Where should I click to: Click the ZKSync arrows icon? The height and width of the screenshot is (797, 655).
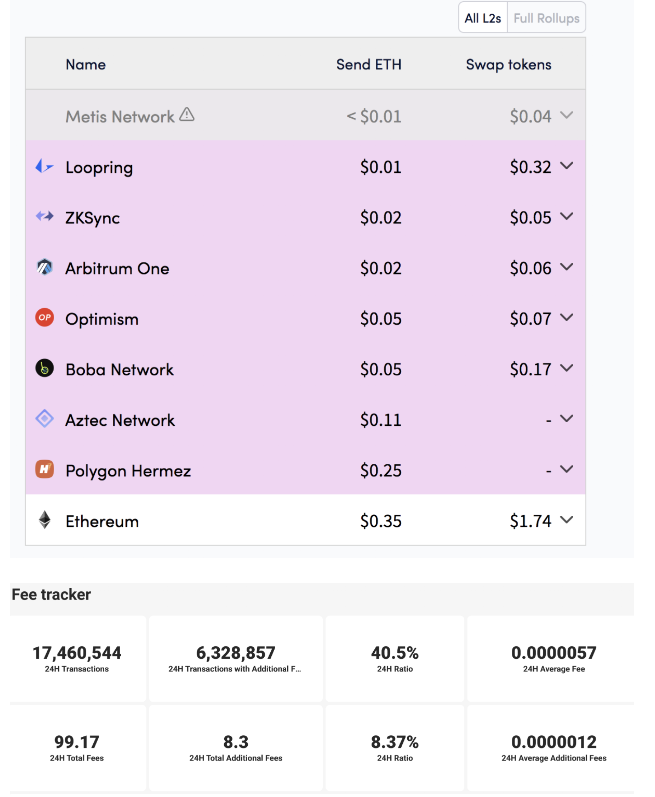click(44, 217)
